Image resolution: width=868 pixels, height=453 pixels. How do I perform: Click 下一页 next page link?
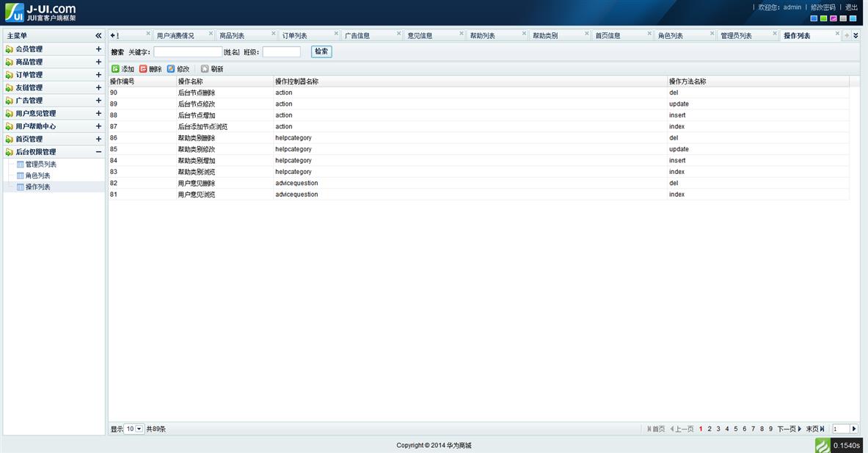(789, 429)
